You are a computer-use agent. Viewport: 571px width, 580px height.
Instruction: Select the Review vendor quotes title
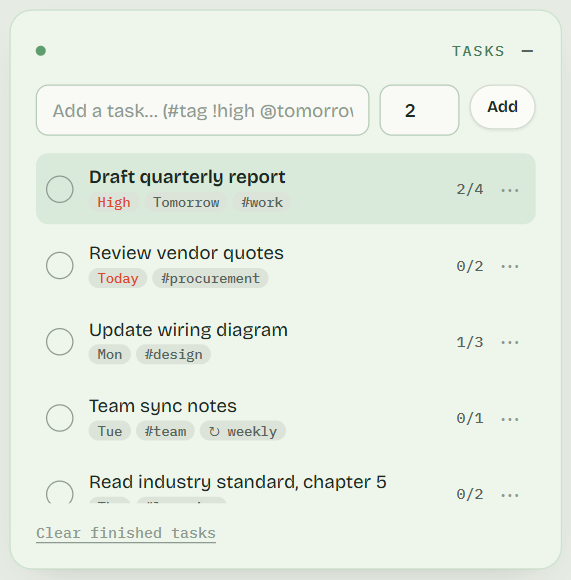coord(186,253)
